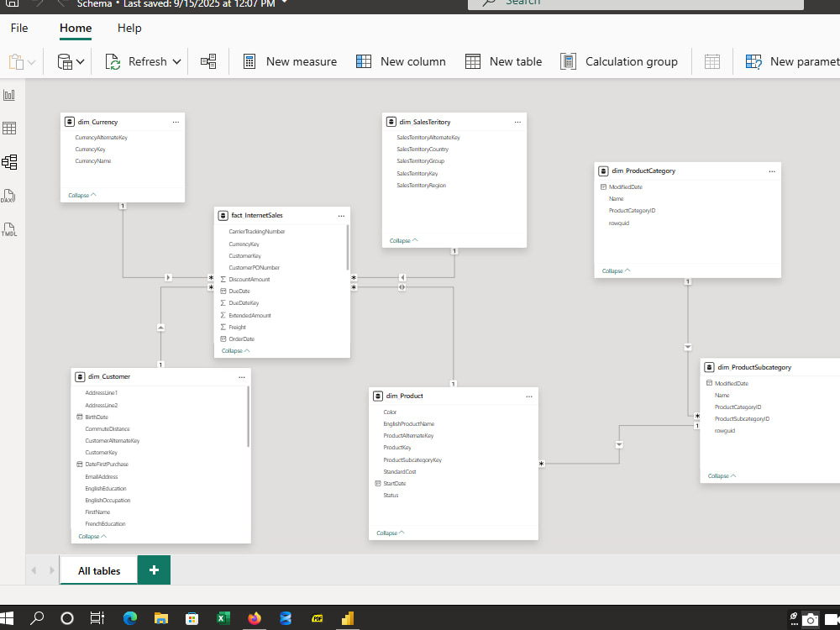Image resolution: width=840 pixels, height=630 pixels.
Task: Open more options on dim_Customer table
Action: 242,377
